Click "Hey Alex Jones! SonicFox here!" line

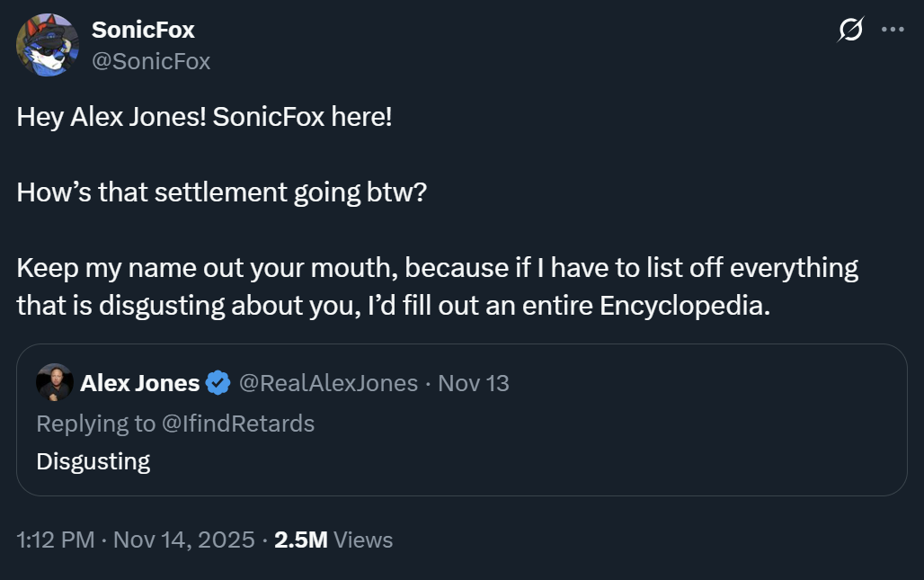point(204,117)
